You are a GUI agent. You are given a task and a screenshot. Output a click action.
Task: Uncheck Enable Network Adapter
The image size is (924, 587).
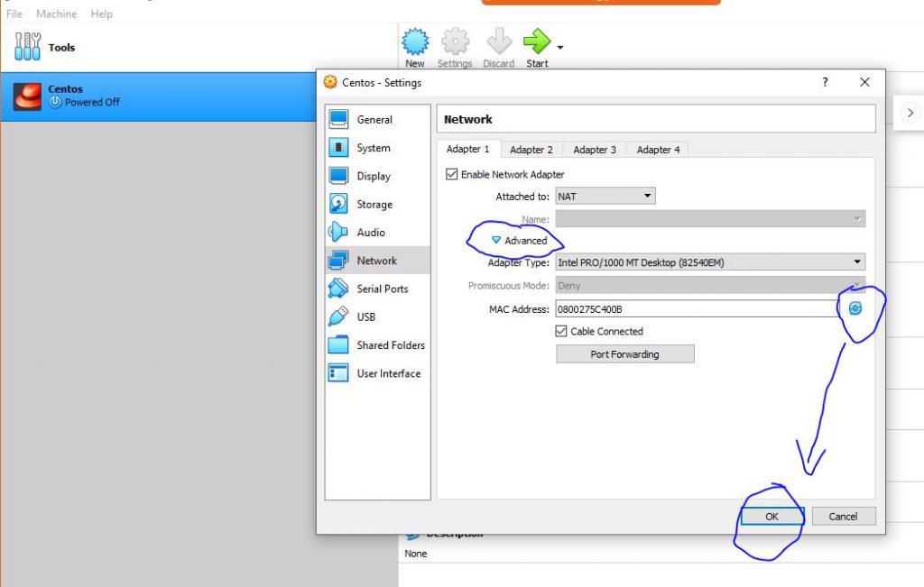(x=452, y=174)
